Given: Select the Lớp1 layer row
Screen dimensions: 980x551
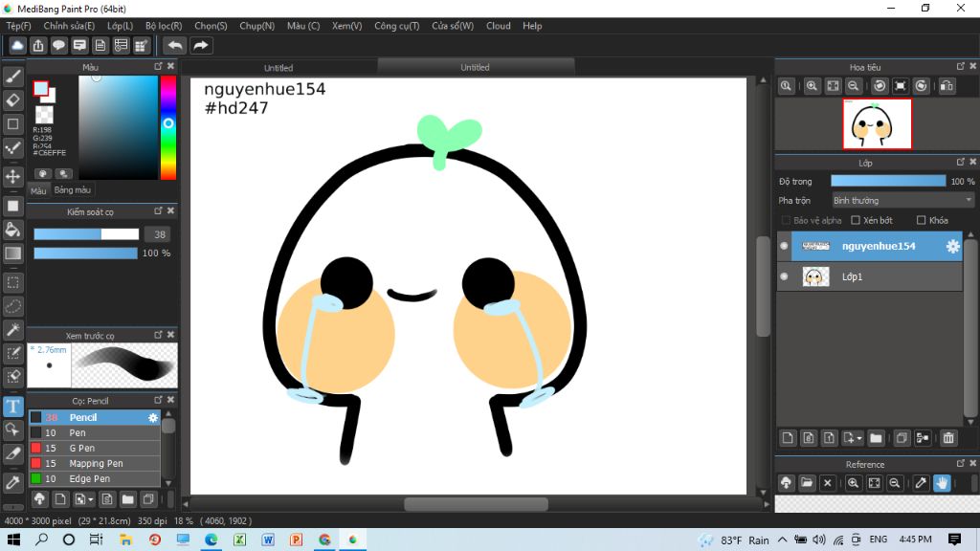Looking at the screenshot, I should 870,276.
